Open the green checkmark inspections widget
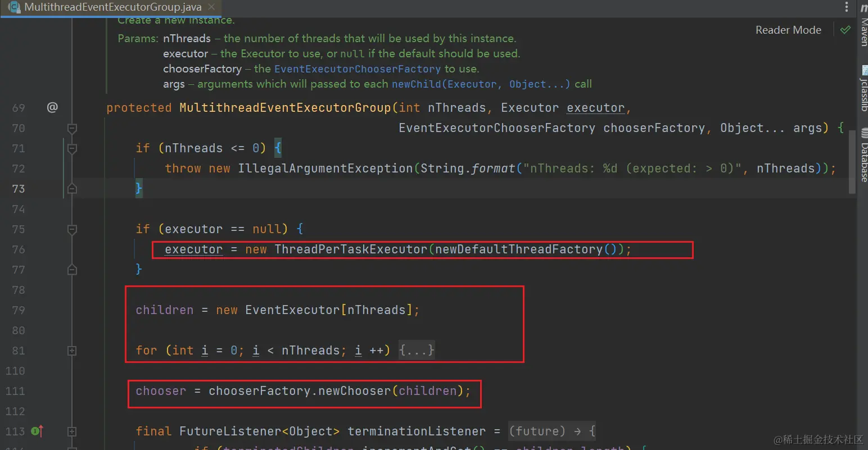This screenshot has height=450, width=868. point(845,30)
